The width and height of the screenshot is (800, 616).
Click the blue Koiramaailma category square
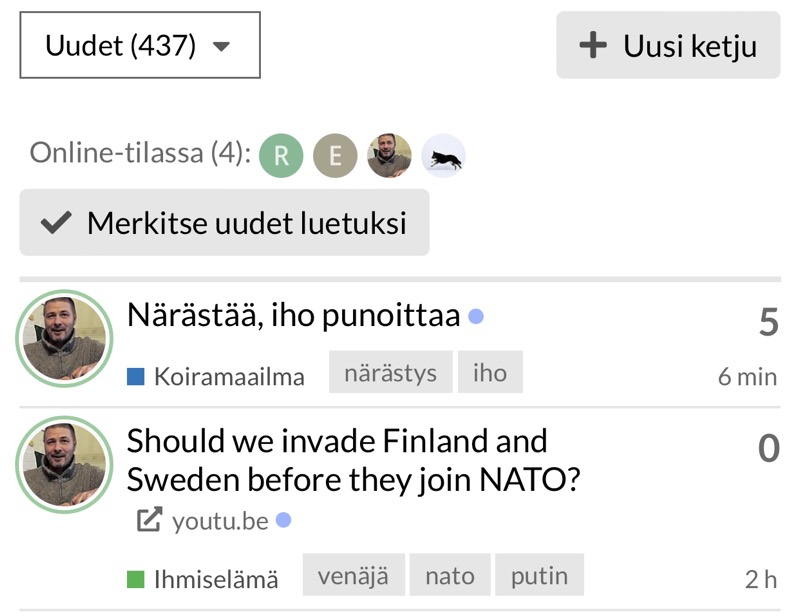(137, 377)
